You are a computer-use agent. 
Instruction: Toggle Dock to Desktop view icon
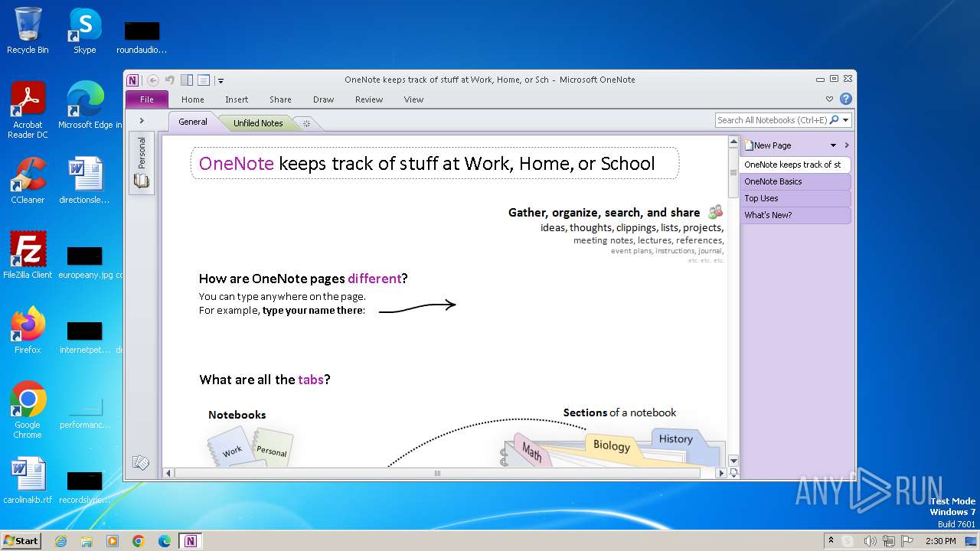point(187,80)
